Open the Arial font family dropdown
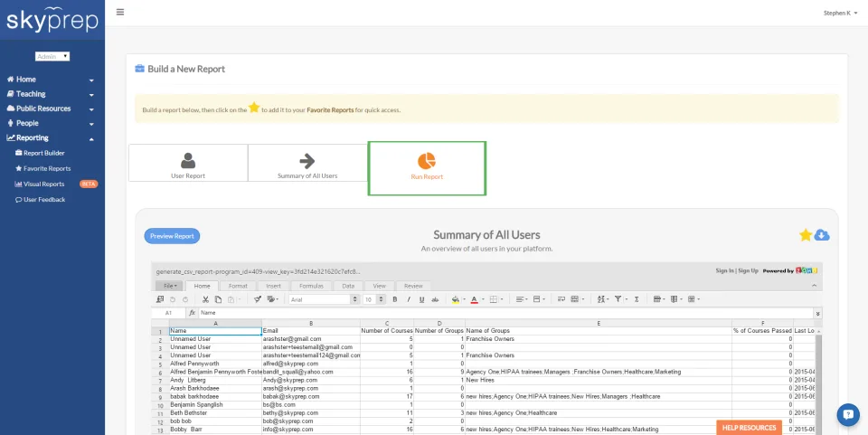Image resolution: width=868 pixels, height=435 pixels. (x=325, y=299)
